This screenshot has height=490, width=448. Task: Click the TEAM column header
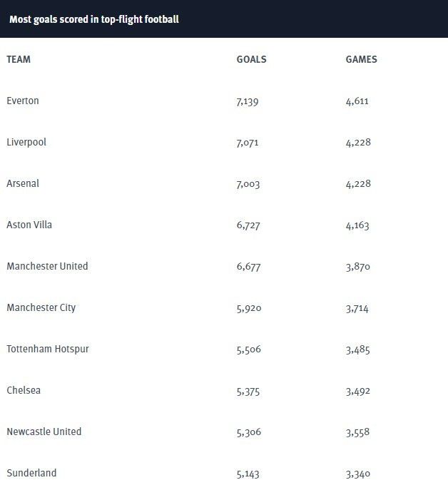click(x=19, y=59)
